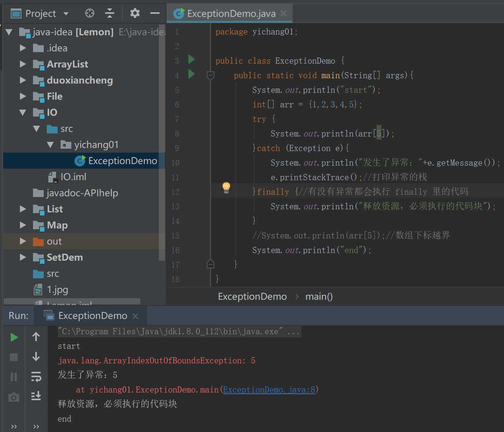The height and width of the screenshot is (432, 504).
Task: Close the ExceptionDemo.java editor tab
Action: [283, 13]
